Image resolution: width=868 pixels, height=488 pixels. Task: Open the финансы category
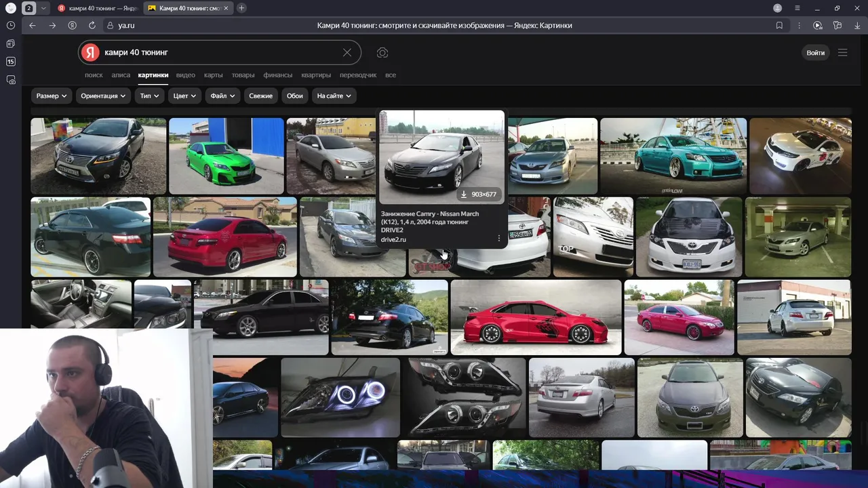pos(277,75)
